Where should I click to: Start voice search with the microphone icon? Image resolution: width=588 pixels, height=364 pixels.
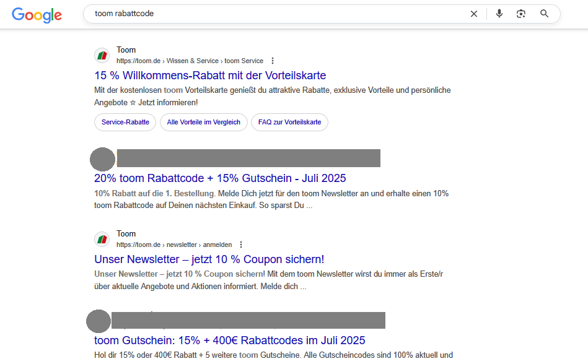point(499,14)
